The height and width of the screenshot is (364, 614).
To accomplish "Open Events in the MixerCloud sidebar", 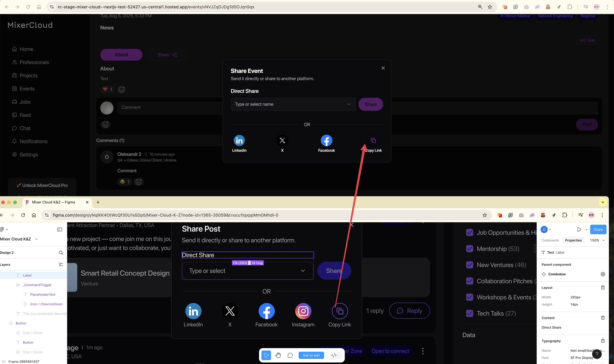I will click(27, 89).
